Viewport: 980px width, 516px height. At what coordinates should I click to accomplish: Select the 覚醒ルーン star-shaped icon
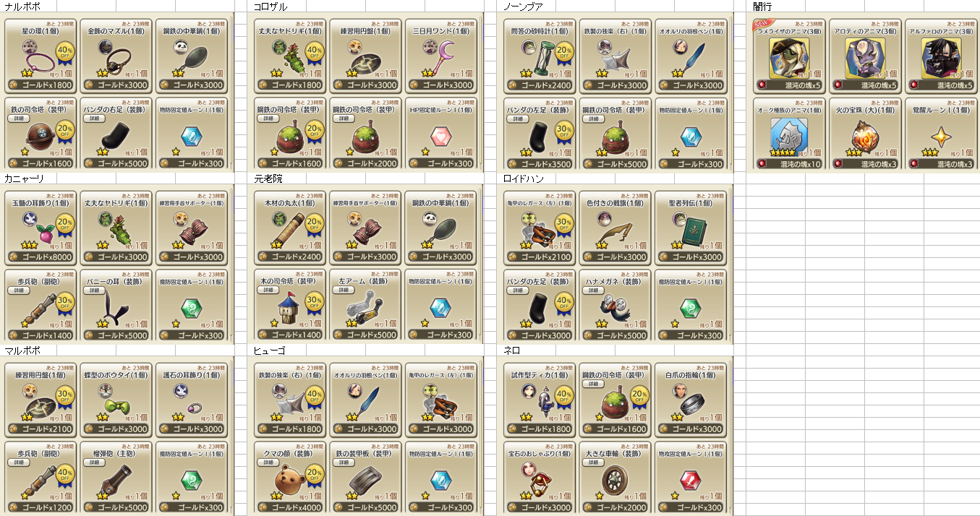tap(941, 136)
